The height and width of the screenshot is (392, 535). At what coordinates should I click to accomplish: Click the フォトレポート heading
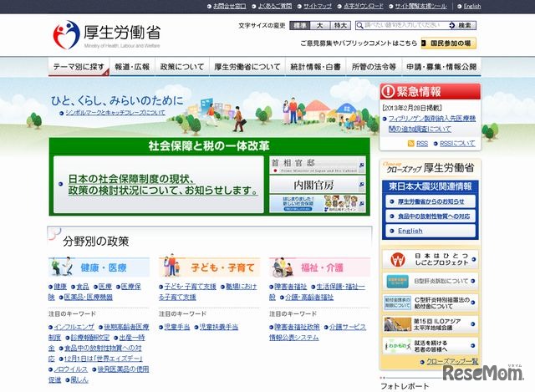[x=405, y=386]
